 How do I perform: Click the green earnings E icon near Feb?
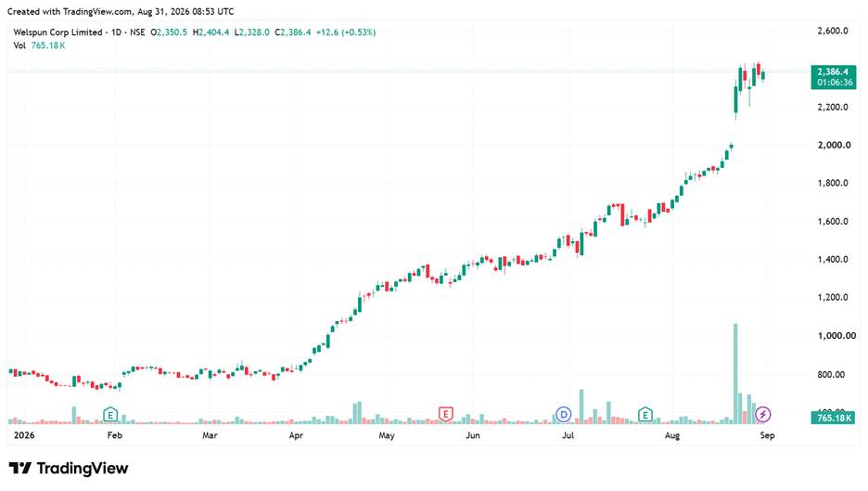(x=110, y=414)
